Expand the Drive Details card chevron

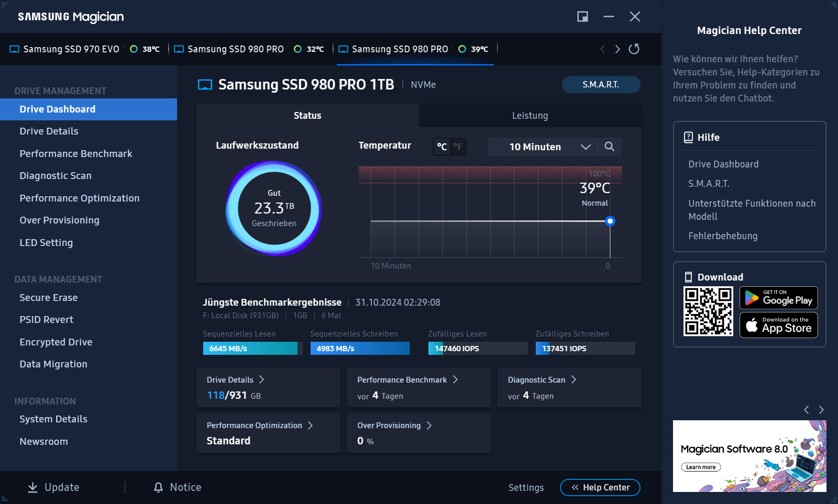pos(261,379)
